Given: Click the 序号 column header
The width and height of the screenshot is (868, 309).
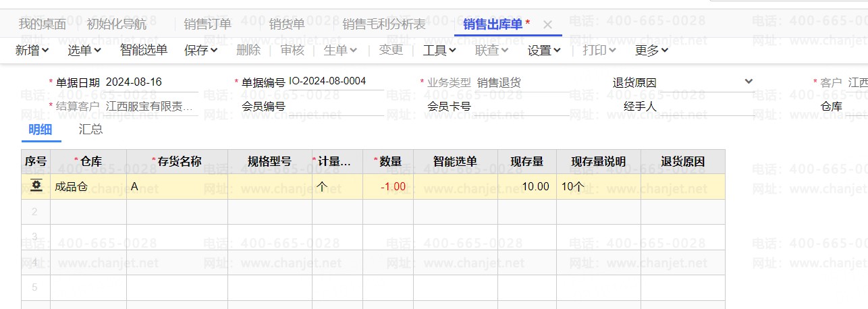Looking at the screenshot, I should tap(36, 162).
